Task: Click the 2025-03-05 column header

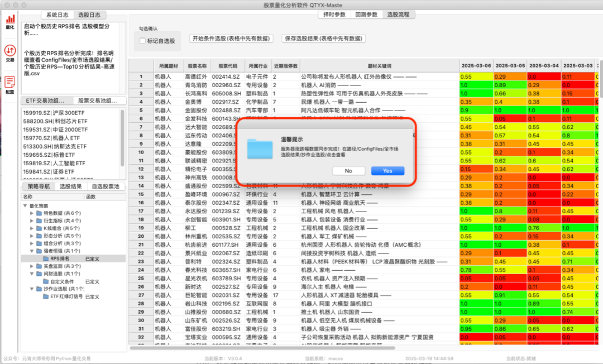Action: (x=510, y=66)
